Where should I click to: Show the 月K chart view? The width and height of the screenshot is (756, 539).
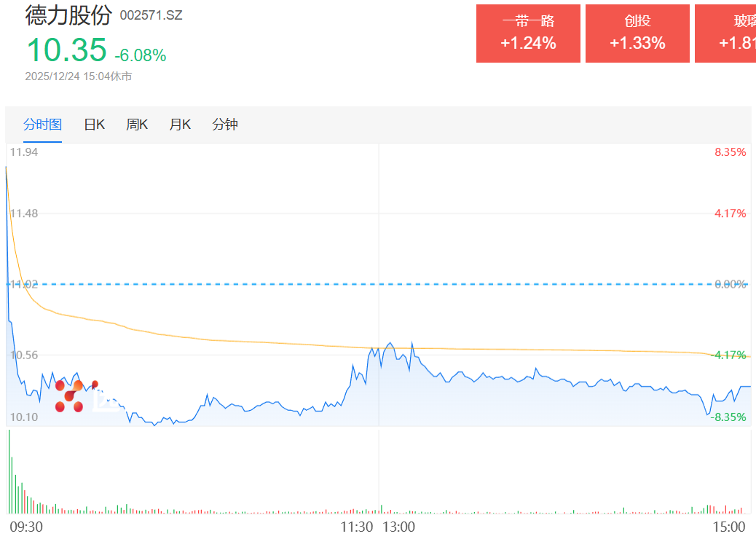point(180,125)
